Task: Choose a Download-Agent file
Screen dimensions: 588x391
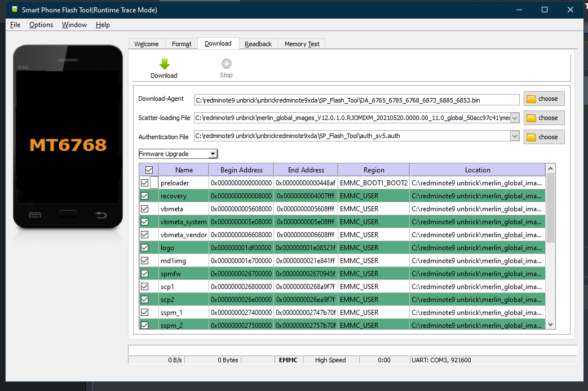Action: coord(544,99)
